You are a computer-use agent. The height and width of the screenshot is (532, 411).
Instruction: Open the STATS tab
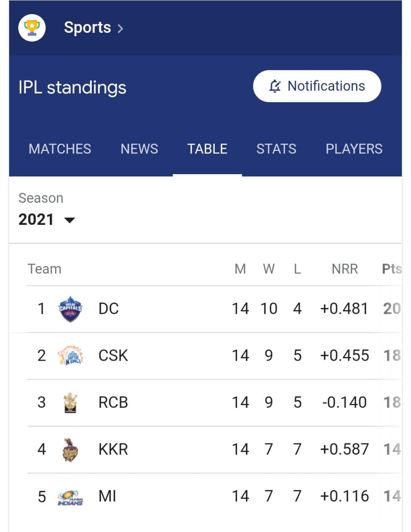276,149
